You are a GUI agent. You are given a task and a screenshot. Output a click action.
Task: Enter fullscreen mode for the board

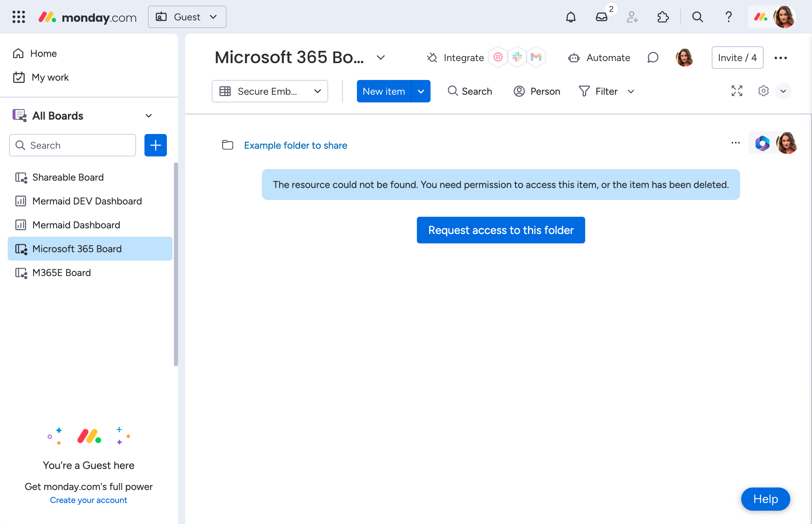tap(737, 91)
